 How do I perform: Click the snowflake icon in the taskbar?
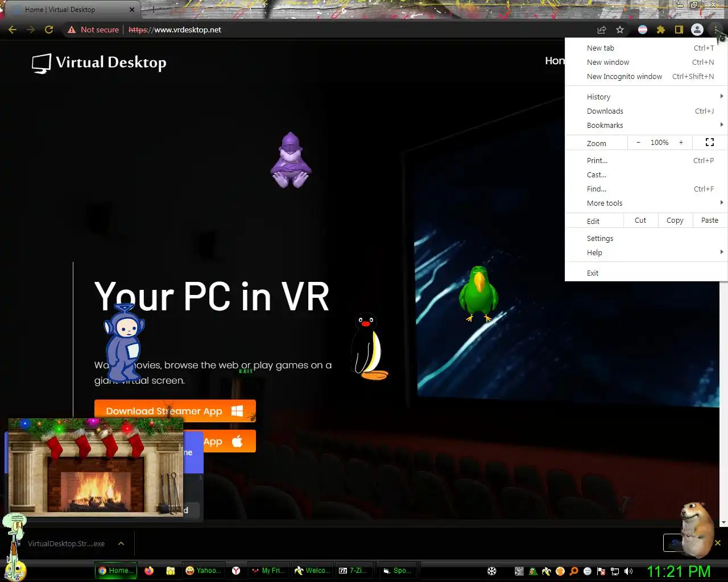[492, 571]
